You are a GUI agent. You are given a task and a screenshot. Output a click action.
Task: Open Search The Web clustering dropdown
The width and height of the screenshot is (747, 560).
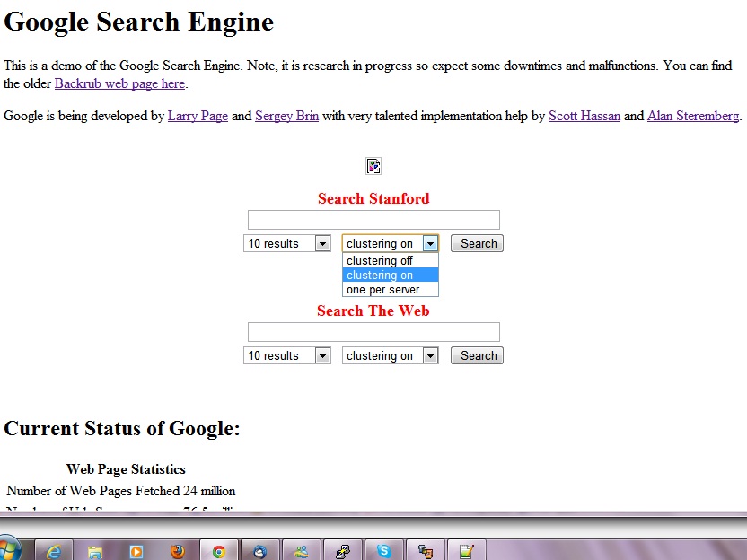tap(391, 355)
